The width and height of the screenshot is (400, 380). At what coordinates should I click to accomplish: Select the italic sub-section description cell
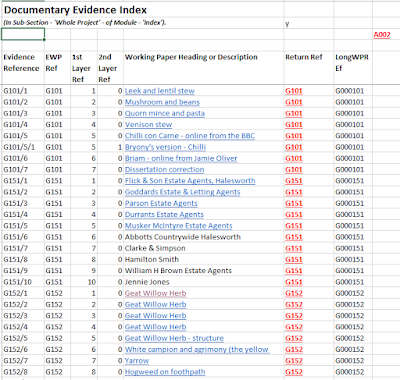(x=85, y=23)
